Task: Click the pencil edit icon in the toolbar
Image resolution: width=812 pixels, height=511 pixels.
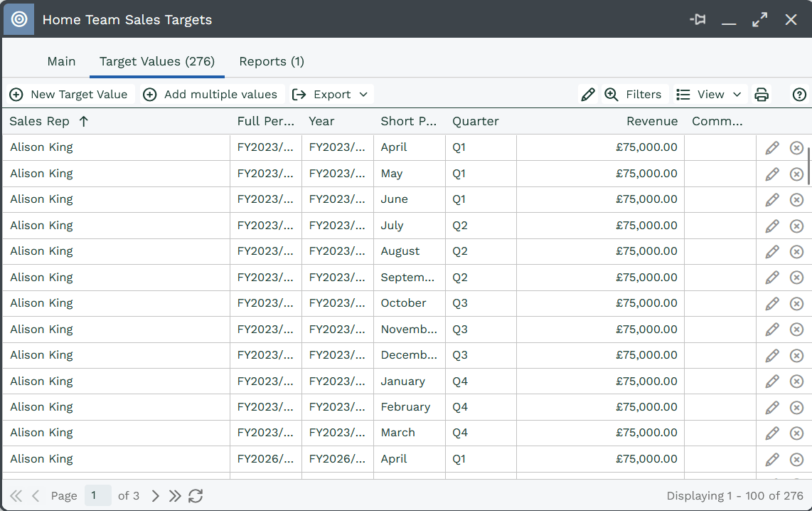Action: tap(587, 95)
